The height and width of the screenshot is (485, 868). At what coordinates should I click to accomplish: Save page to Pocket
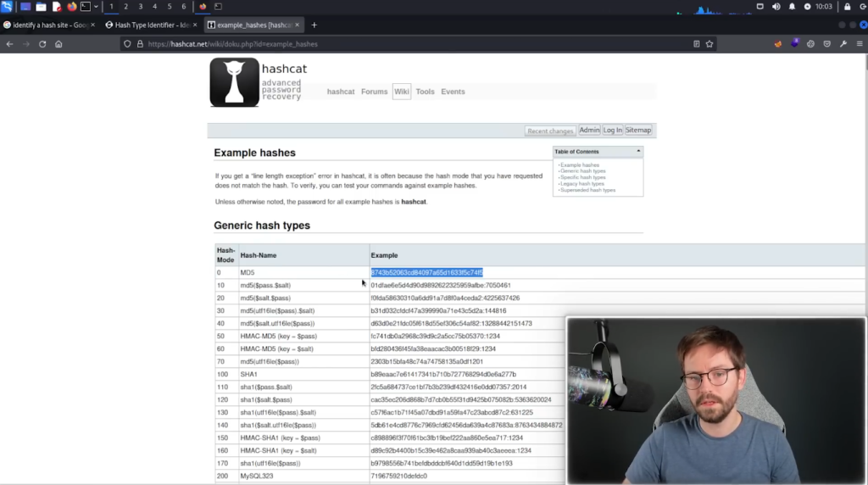tap(827, 44)
